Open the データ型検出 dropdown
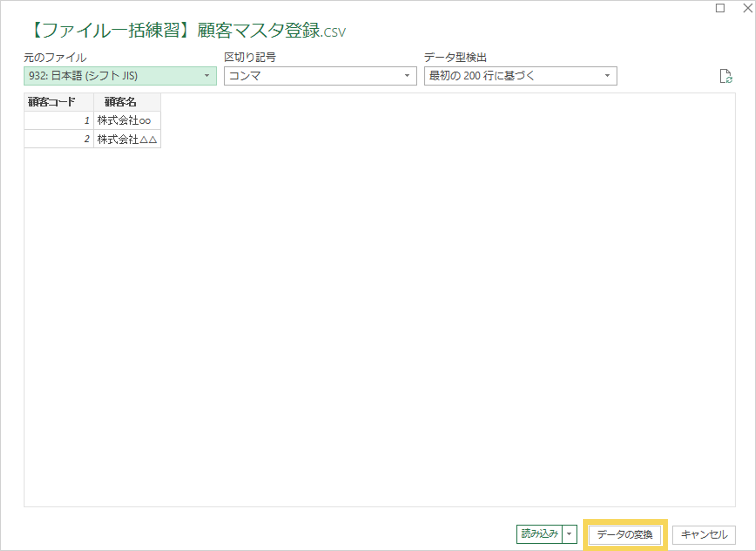Image resolution: width=756 pixels, height=551 pixels. [607, 76]
